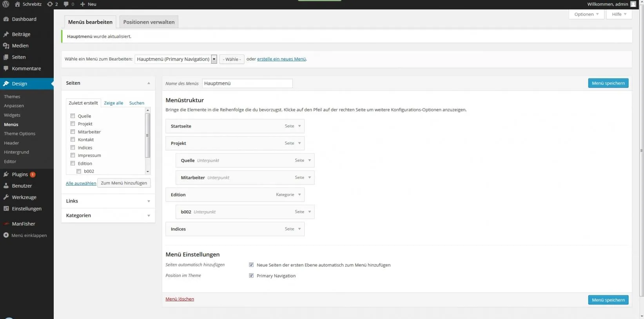Image resolution: width=644 pixels, height=319 pixels.
Task: Click the Medien icon in sidebar
Action: tap(6, 46)
